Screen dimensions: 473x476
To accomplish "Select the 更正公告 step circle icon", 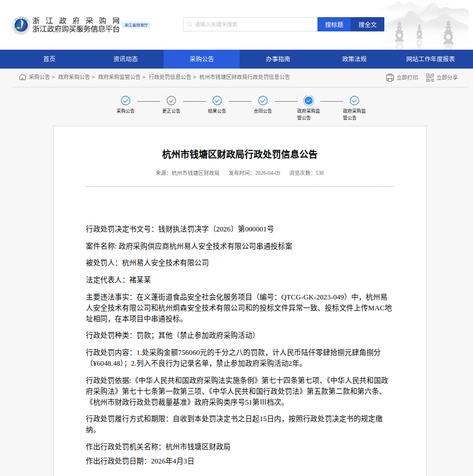I will click(x=171, y=101).
